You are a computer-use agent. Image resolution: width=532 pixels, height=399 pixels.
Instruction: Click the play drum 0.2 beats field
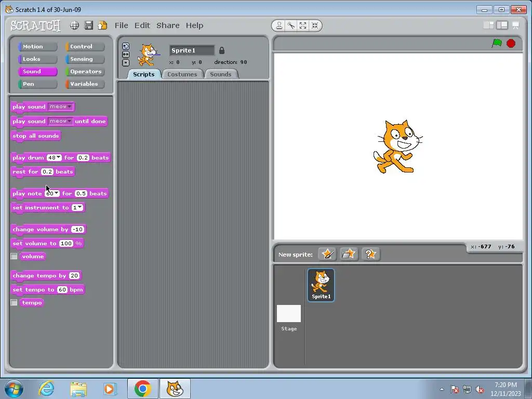click(x=83, y=157)
